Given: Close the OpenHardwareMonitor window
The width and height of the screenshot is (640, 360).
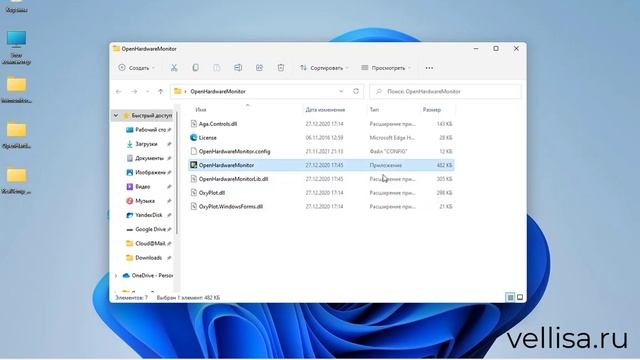Looking at the screenshot, I should [516, 49].
